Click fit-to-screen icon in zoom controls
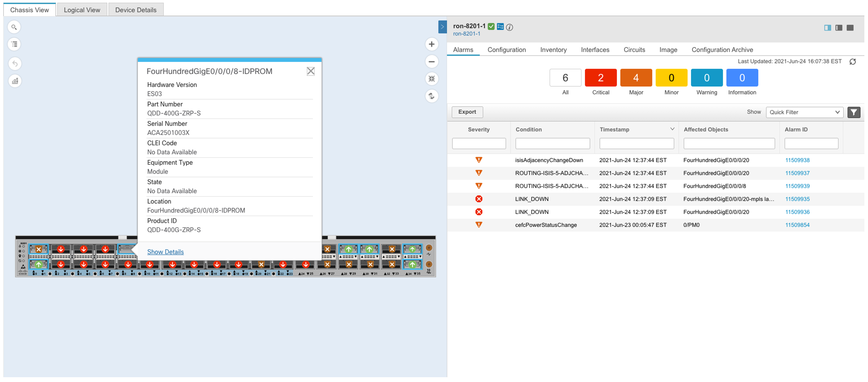Viewport: 868px width, 382px height. [431, 79]
